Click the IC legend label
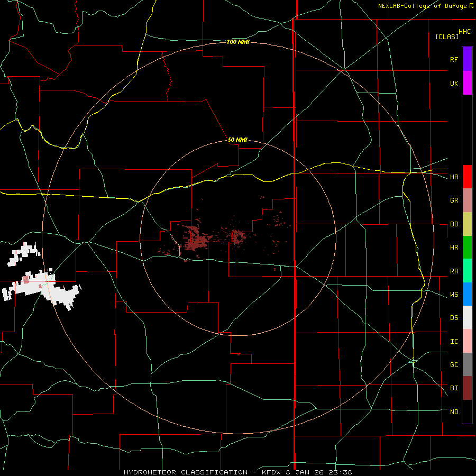This screenshot has height=476, width=476. point(454,342)
